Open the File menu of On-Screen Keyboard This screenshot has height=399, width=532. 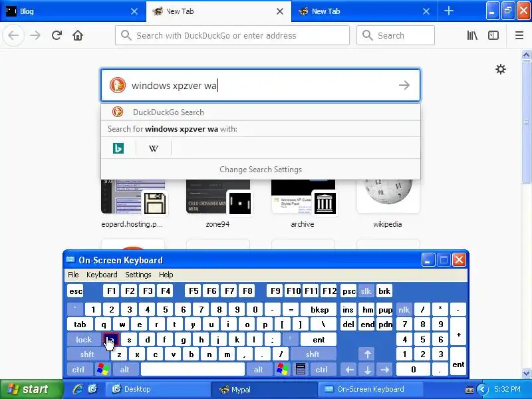73,275
